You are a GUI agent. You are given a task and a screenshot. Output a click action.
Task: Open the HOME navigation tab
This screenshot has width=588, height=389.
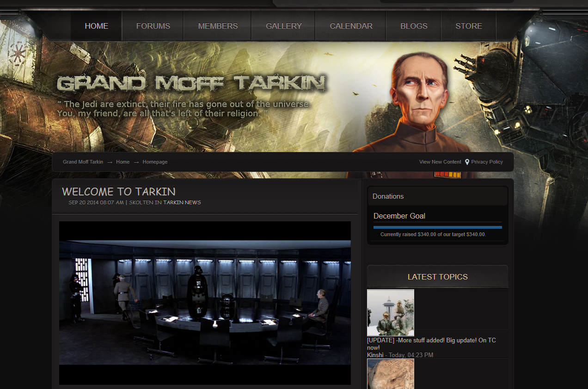click(97, 26)
